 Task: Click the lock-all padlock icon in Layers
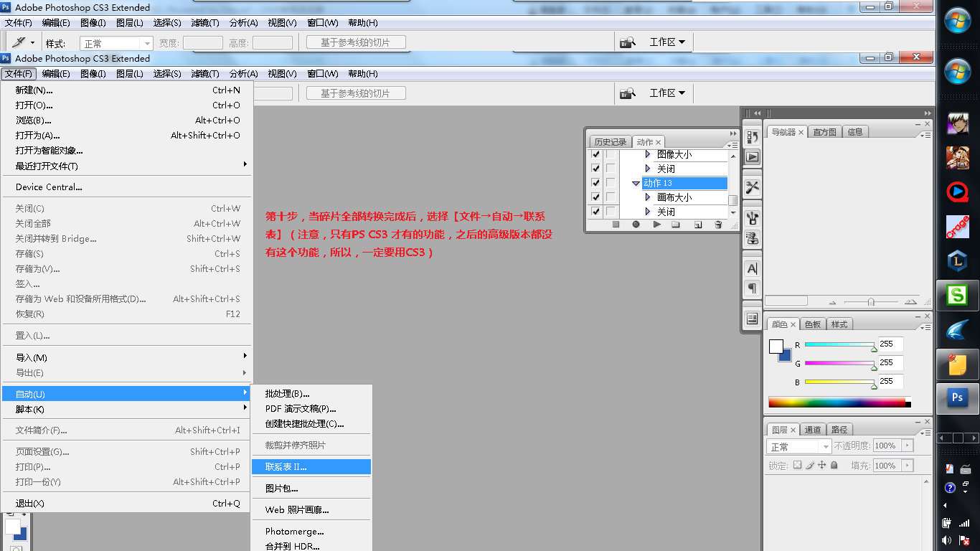(x=834, y=466)
